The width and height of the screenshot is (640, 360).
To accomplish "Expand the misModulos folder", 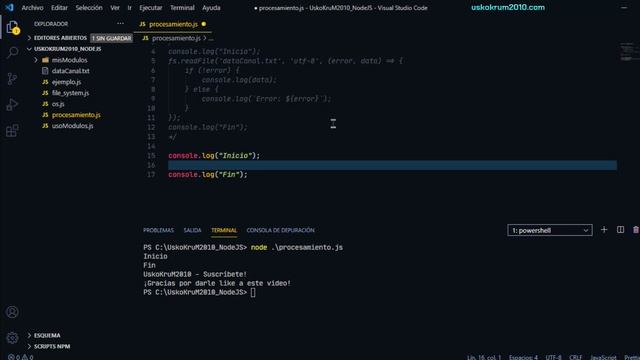I will click(69, 60).
